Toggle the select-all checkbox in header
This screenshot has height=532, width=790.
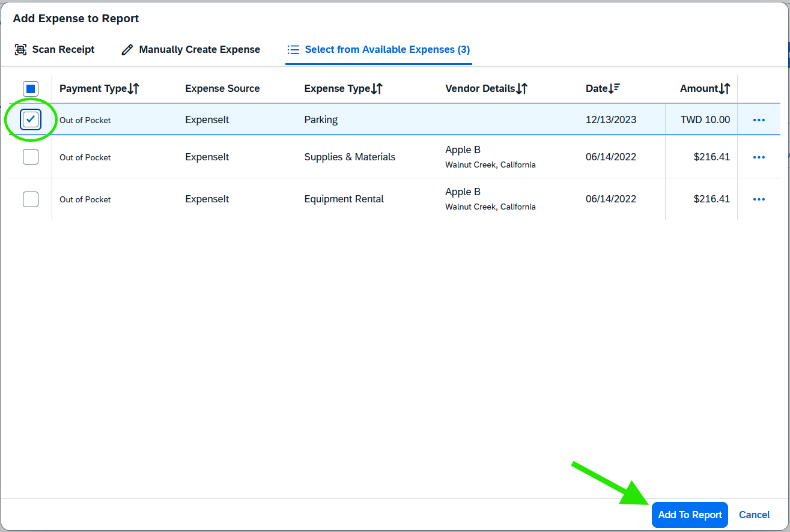(x=30, y=88)
